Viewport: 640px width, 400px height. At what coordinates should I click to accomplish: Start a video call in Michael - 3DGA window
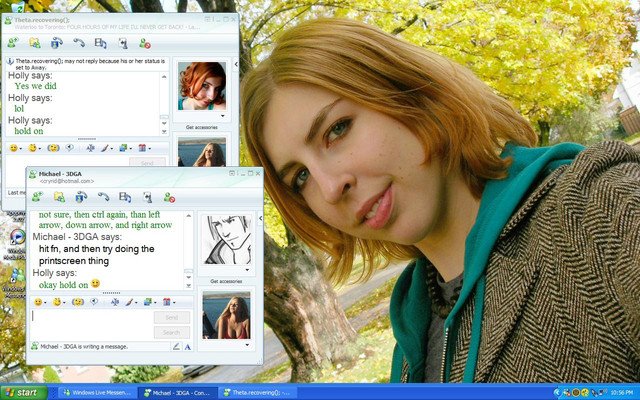[81, 197]
